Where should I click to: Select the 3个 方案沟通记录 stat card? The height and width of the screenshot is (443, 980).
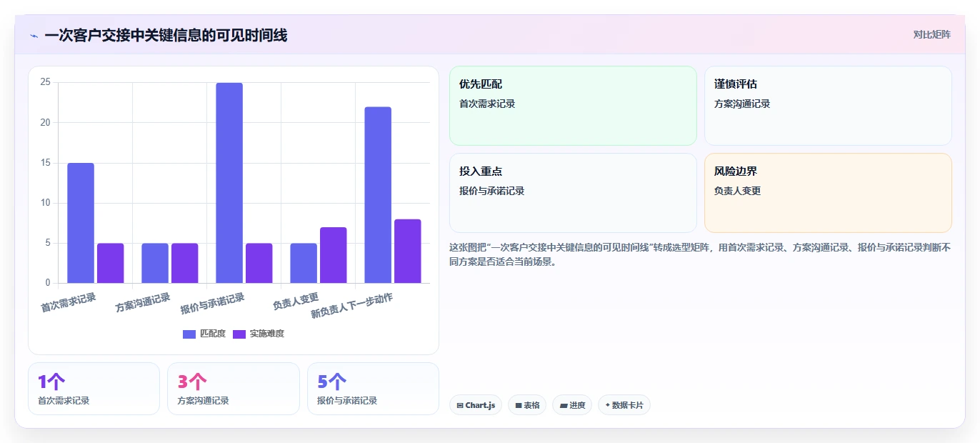234,389
